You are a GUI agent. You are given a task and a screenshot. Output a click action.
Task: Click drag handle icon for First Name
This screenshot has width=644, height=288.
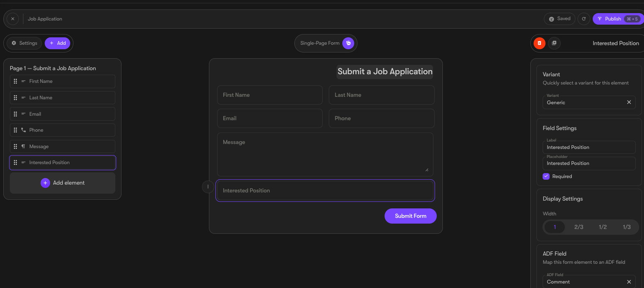click(15, 81)
